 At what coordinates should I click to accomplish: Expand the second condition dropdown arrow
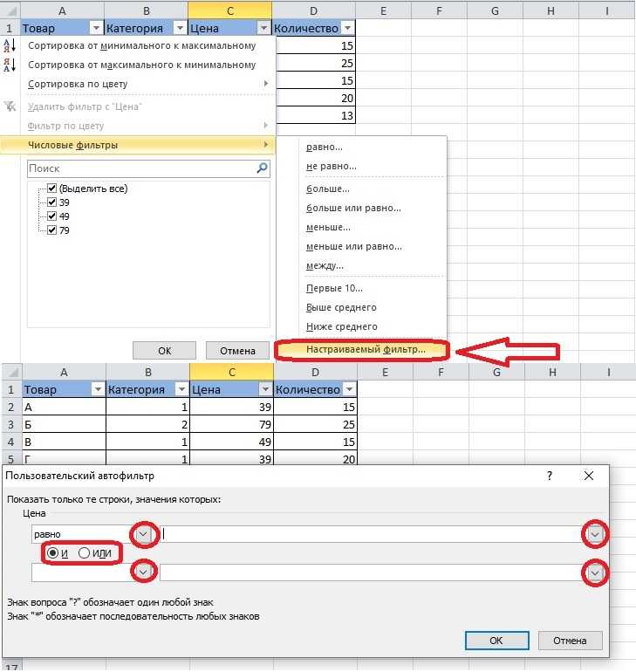pos(143,572)
